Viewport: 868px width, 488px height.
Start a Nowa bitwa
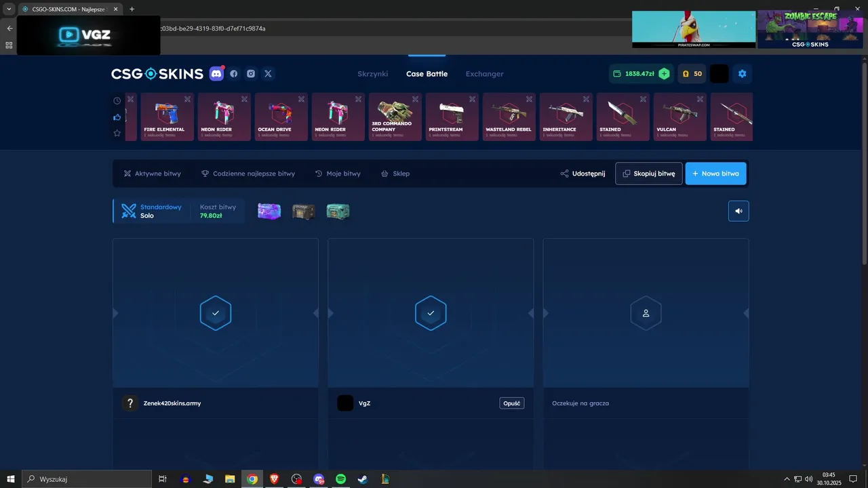click(715, 174)
